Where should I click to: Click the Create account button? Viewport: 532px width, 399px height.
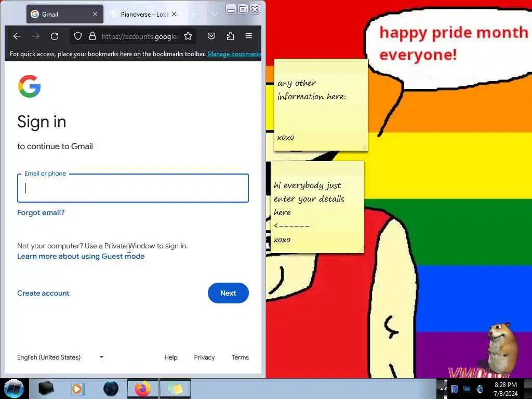(43, 293)
